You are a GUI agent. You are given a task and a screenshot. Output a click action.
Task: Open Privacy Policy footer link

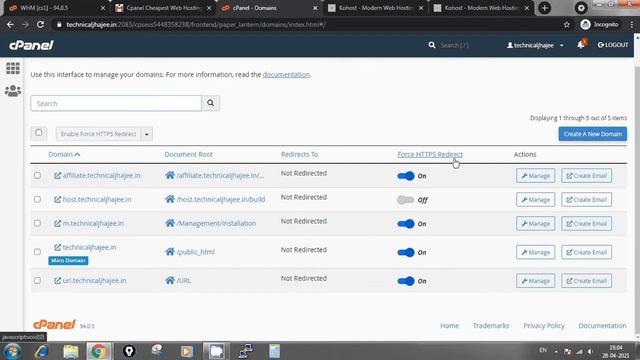point(544,325)
